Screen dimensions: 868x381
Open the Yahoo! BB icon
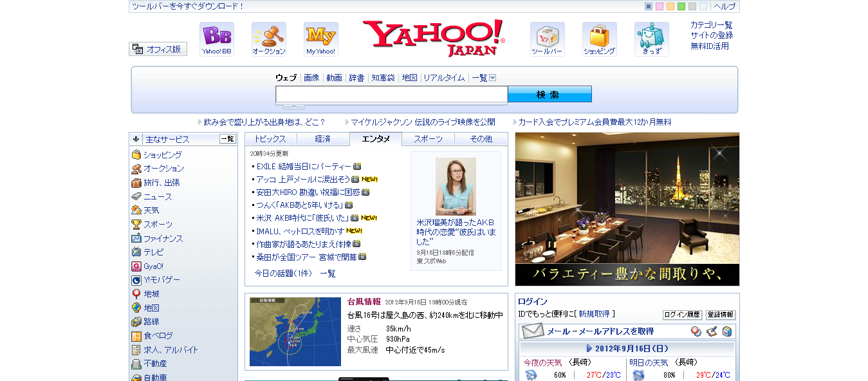click(x=217, y=39)
